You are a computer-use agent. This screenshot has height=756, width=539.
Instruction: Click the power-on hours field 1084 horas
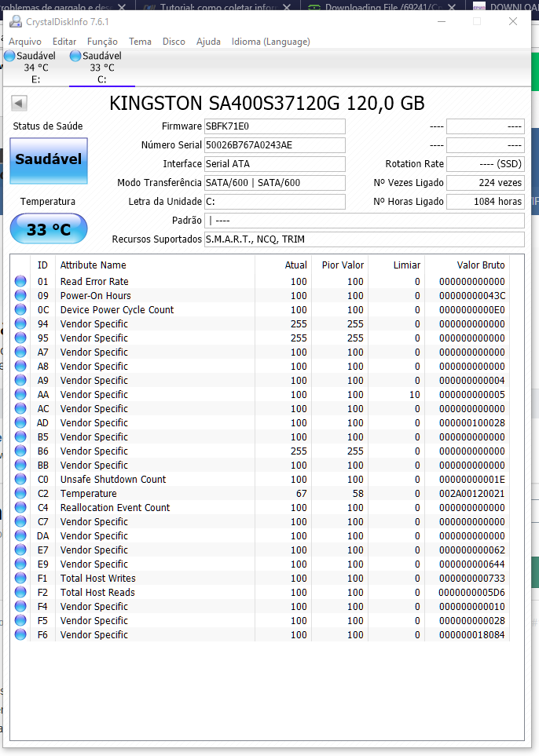[486, 202]
